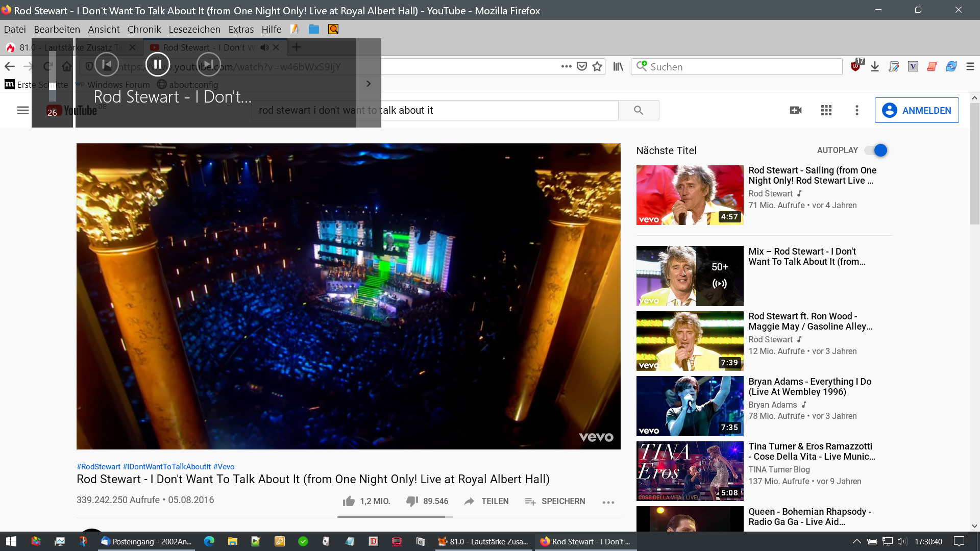Click the ANMELDEN sign-in button

[917, 110]
